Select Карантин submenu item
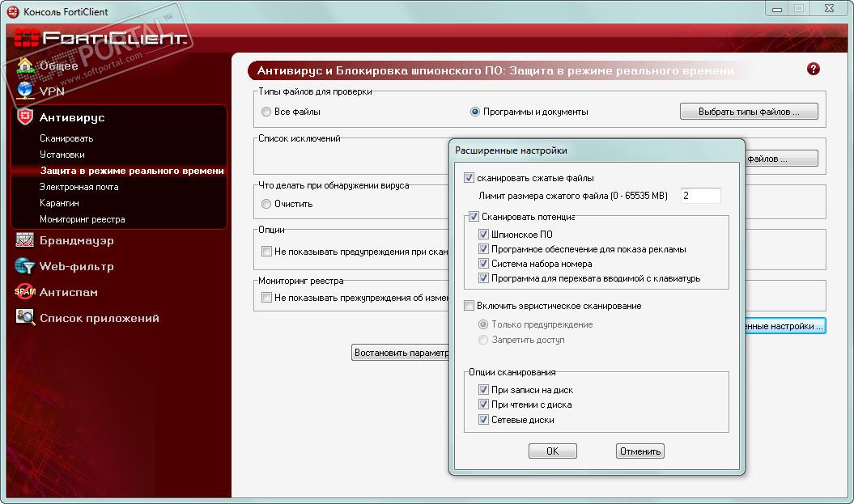Viewport: 854px width, 504px height. click(59, 203)
